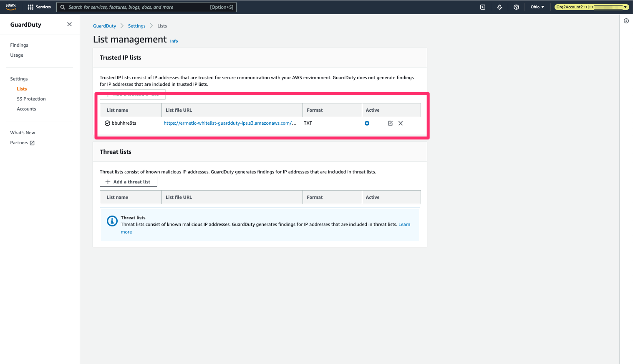
Task: Go to Usage in sidebar
Action: (17, 55)
